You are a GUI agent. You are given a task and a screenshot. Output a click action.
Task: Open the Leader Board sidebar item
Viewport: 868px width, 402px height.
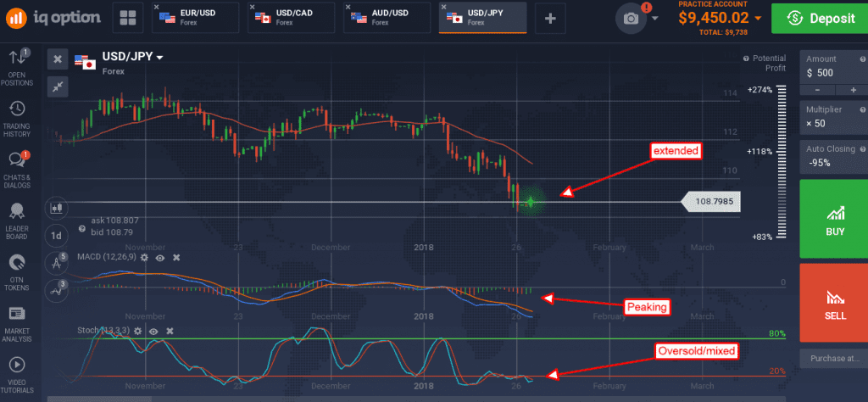click(17, 221)
